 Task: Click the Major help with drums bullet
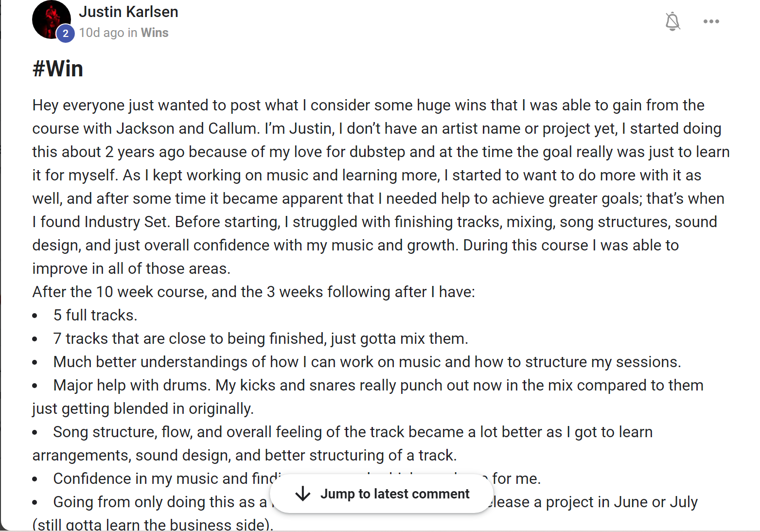click(x=378, y=385)
